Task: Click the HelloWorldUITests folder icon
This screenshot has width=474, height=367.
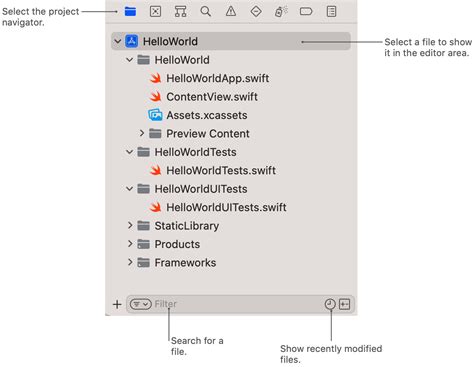Action: 144,189
